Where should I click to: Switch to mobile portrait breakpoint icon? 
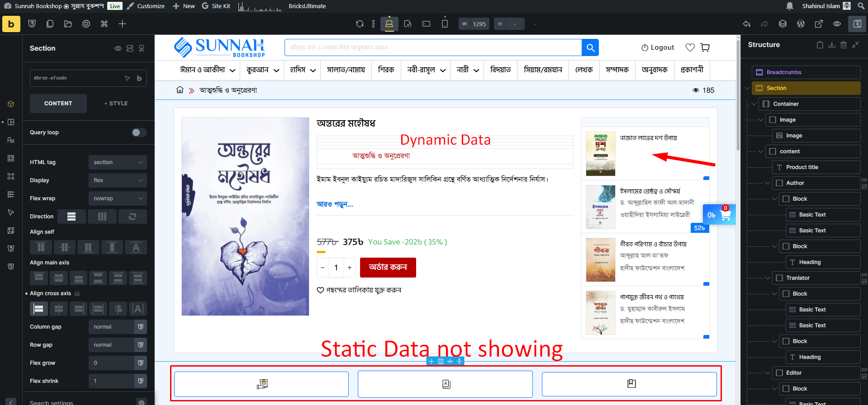click(445, 24)
